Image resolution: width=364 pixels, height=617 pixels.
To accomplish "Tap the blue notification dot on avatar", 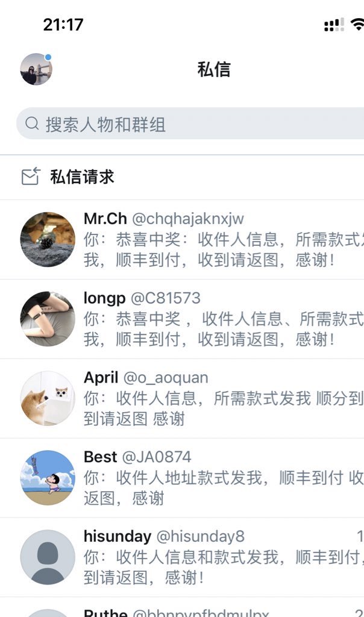I will click(x=48, y=57).
